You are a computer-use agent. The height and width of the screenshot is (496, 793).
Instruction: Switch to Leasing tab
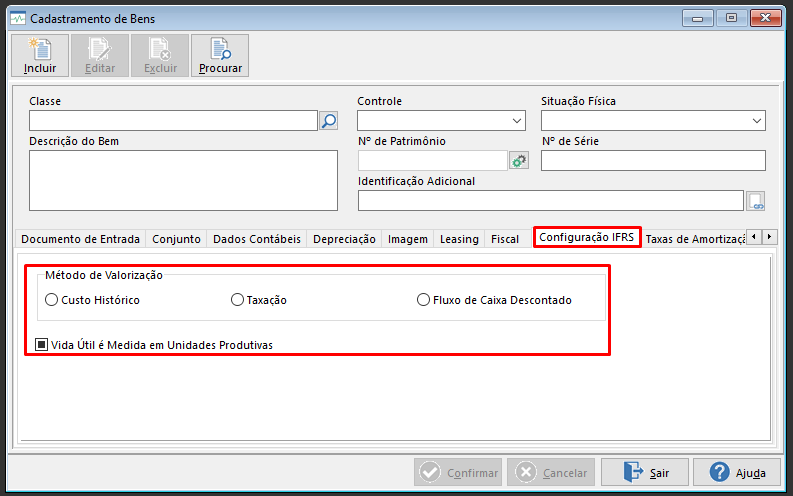tap(459, 239)
